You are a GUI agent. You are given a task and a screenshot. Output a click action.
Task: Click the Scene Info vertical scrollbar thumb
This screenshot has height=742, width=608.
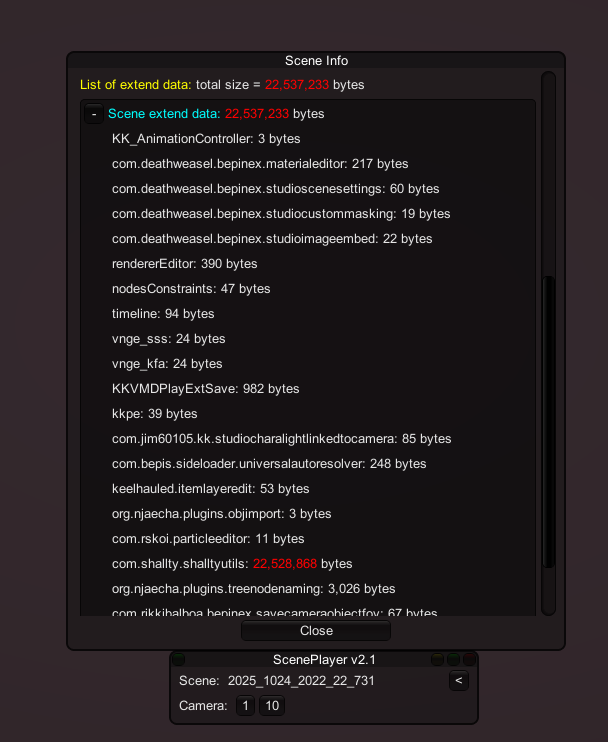548,422
